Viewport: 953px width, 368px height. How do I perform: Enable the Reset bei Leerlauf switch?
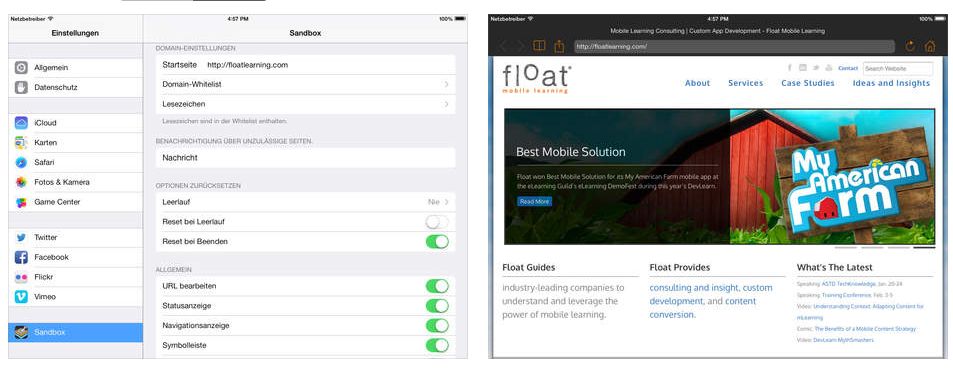(x=437, y=222)
